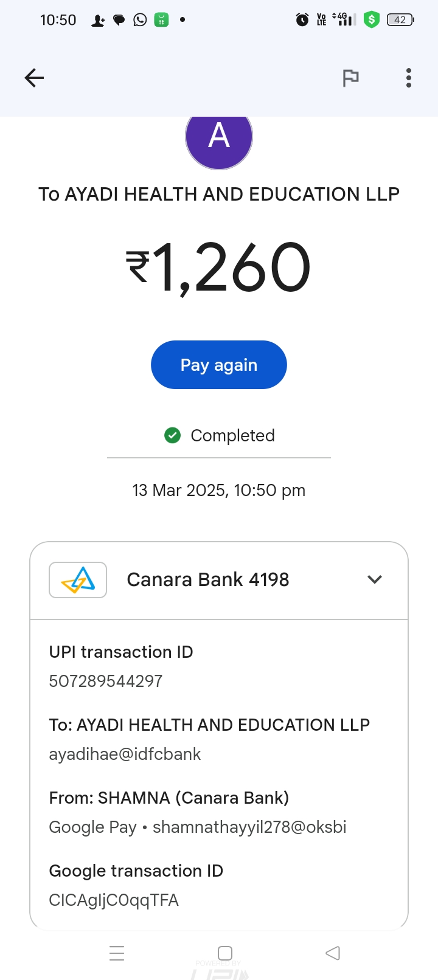Tap the Canara Bank logo icon
The height and width of the screenshot is (980, 438).
point(78,580)
